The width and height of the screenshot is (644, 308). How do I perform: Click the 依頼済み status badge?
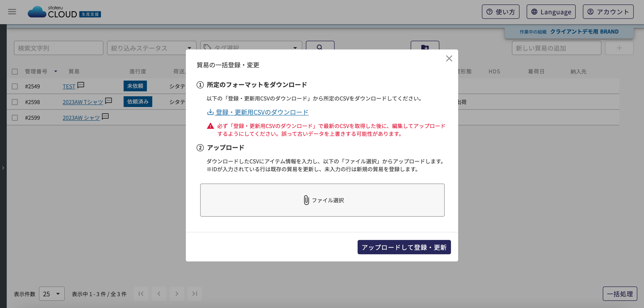tap(138, 102)
